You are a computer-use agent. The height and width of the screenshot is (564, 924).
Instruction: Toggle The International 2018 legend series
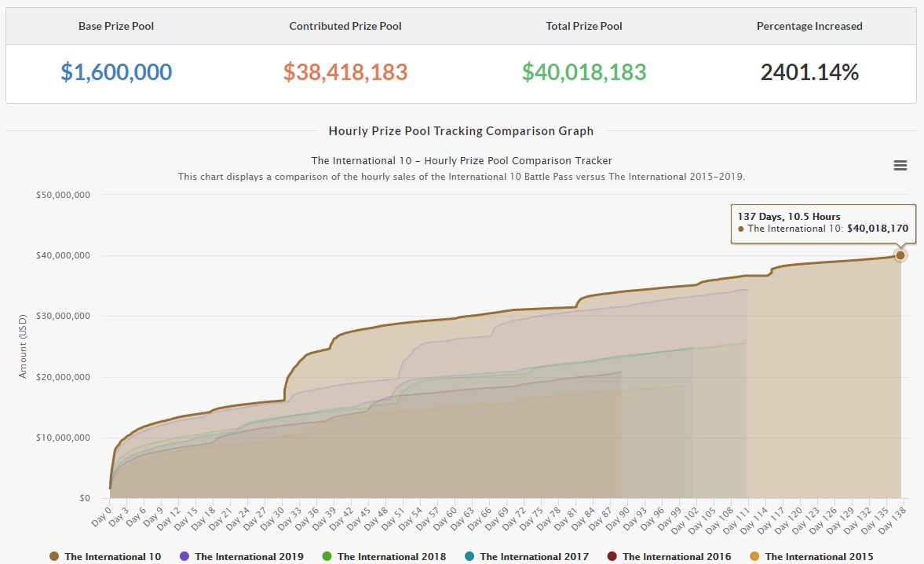click(384, 556)
